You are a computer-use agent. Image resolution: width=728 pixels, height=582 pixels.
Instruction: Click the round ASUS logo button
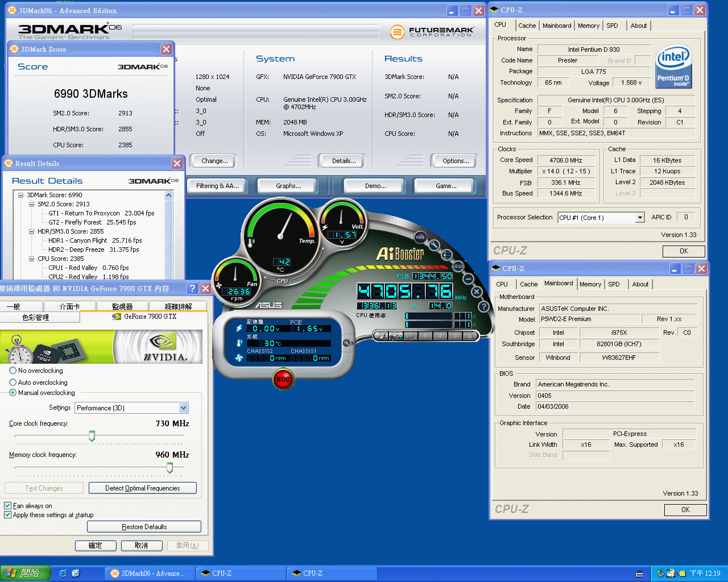pos(458,266)
